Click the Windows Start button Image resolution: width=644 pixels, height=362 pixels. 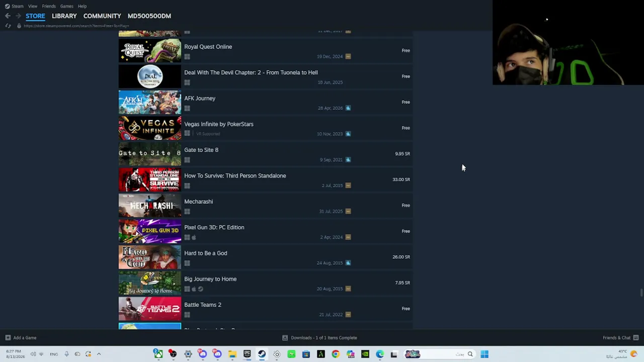tap(484, 354)
